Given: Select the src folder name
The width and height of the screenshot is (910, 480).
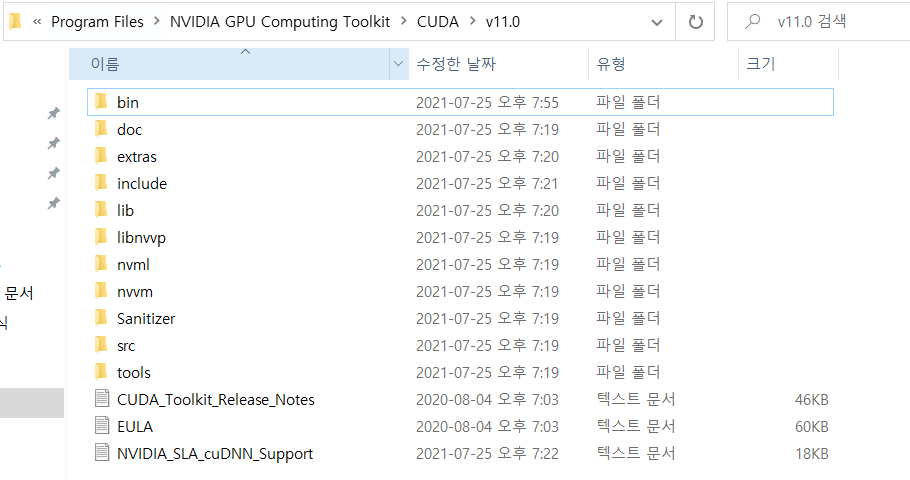Looking at the screenshot, I should [126, 345].
